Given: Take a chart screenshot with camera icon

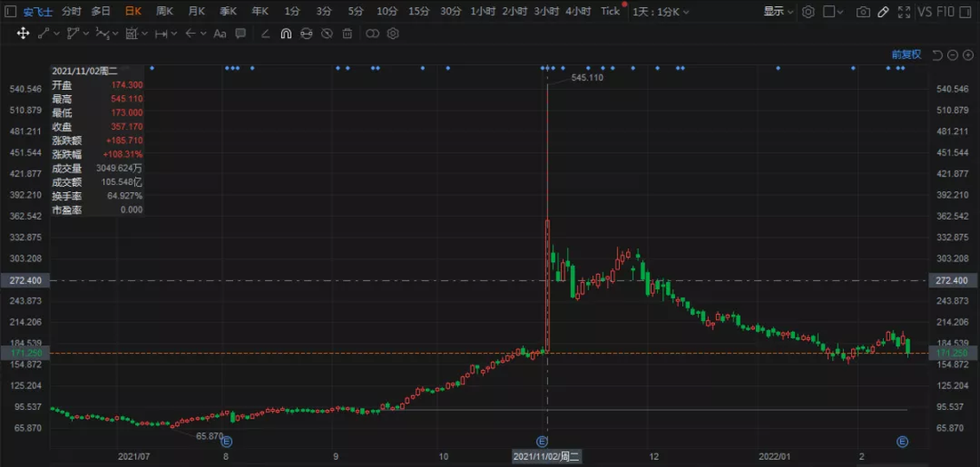Looking at the screenshot, I should (862, 11).
